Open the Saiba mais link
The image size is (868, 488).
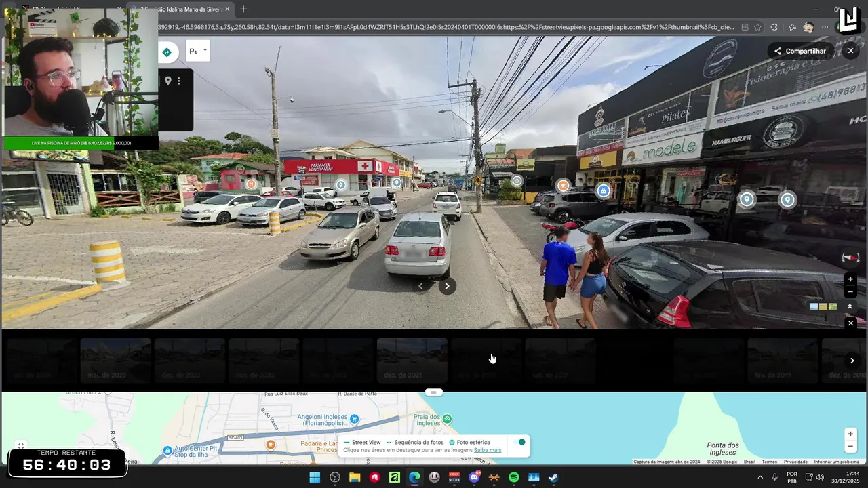pyautogui.click(x=488, y=450)
